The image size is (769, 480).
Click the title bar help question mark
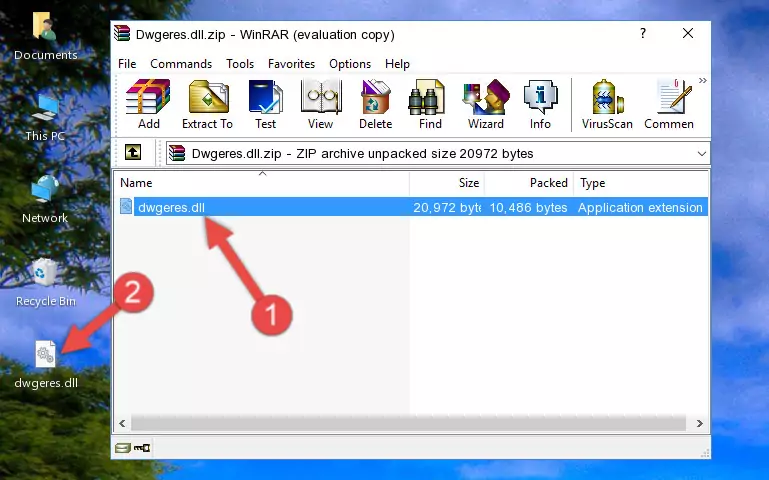tap(642, 33)
